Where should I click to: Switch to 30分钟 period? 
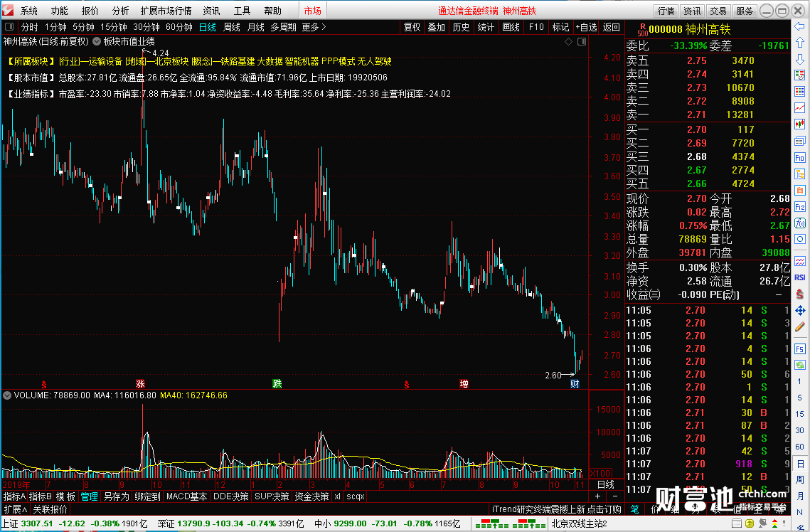(x=146, y=27)
